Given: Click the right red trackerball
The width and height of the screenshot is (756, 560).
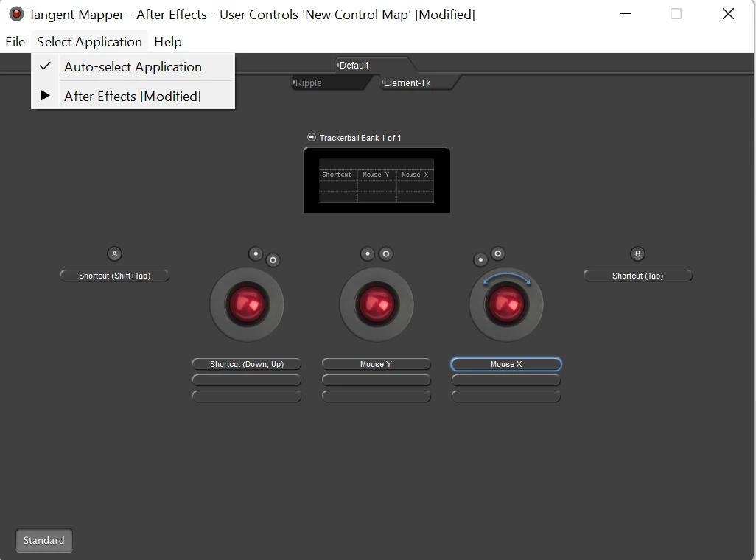Looking at the screenshot, I should (506, 305).
